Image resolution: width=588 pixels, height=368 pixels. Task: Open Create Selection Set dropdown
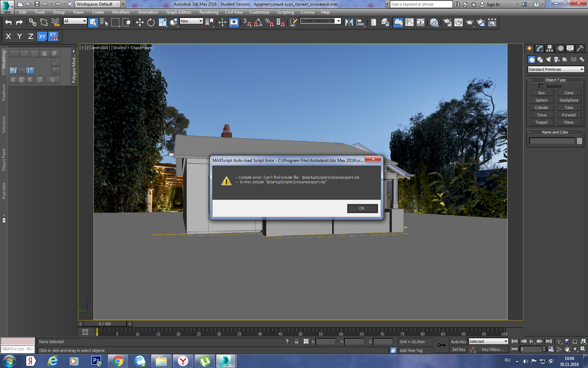(321, 21)
